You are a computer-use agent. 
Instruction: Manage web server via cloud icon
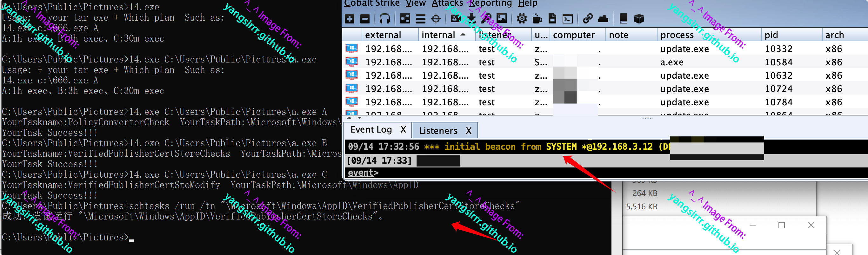click(x=603, y=18)
